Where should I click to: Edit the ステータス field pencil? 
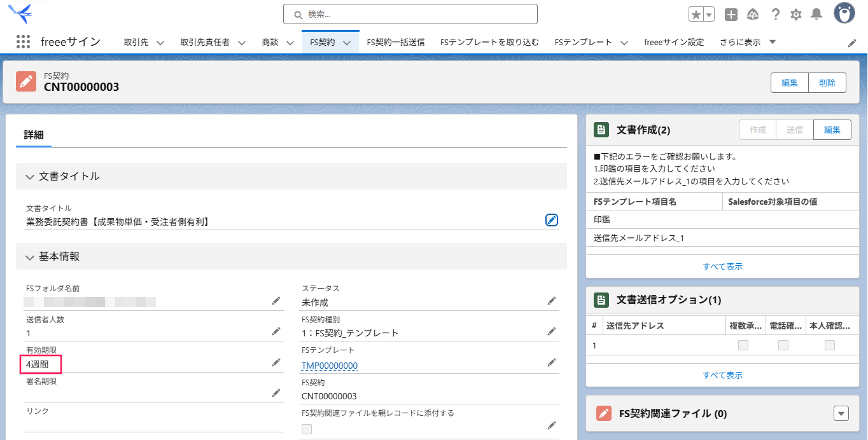[552, 301]
